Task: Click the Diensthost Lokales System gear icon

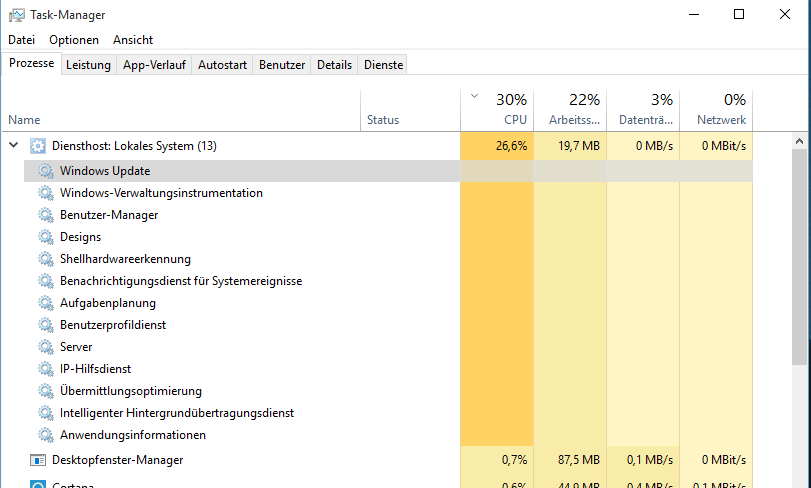Action: 38,146
